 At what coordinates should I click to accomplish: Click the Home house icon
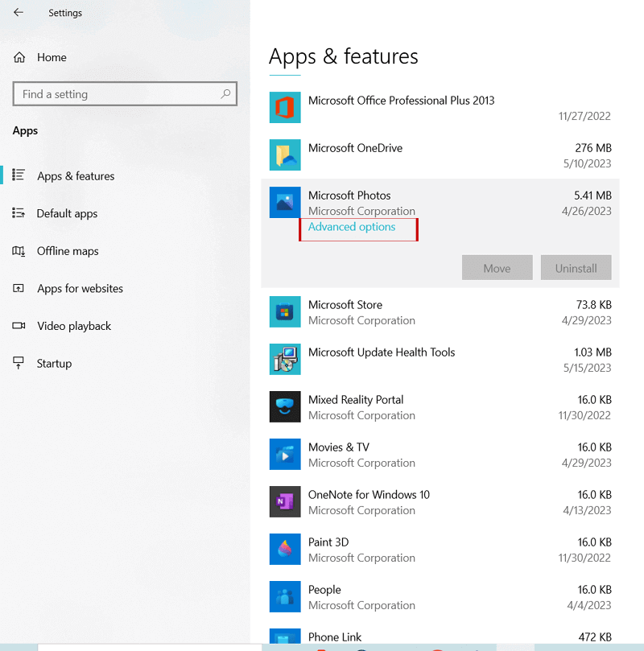19,57
